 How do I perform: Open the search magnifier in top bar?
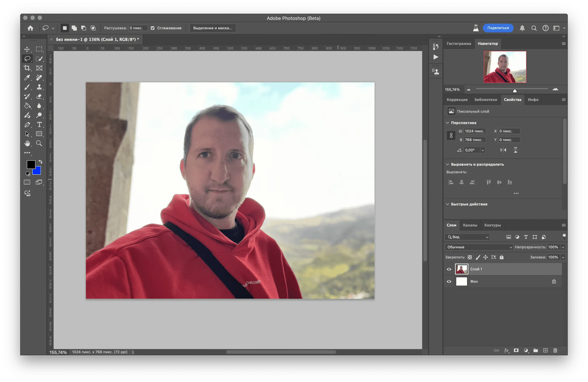[x=534, y=28]
